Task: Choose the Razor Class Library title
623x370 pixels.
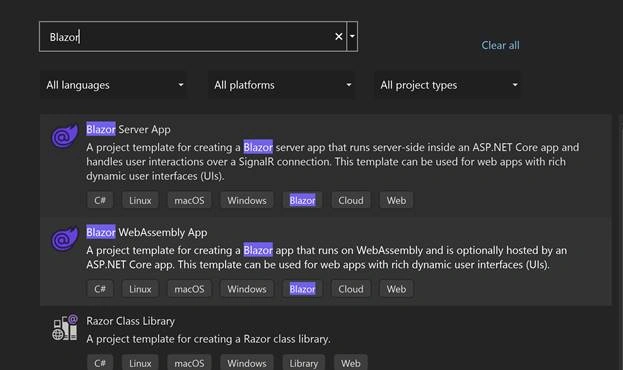Action: pyautogui.click(x=130, y=321)
